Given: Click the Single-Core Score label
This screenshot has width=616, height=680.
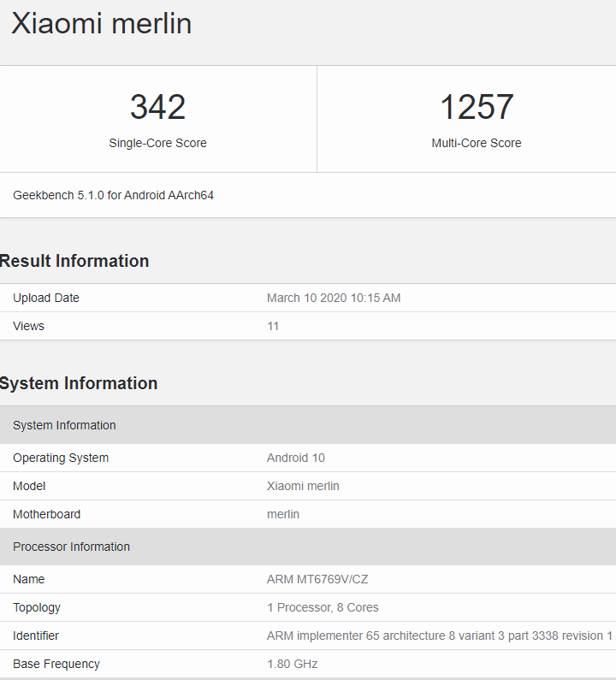Looking at the screenshot, I should (x=158, y=143).
